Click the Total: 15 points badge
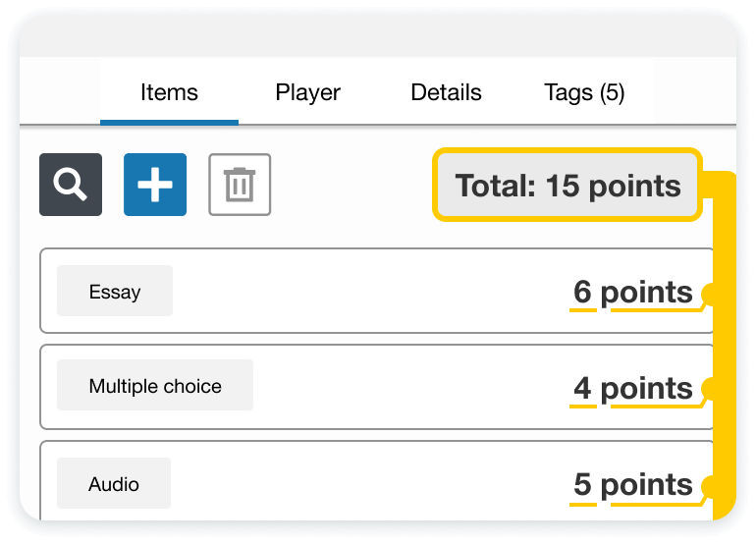 (567, 186)
